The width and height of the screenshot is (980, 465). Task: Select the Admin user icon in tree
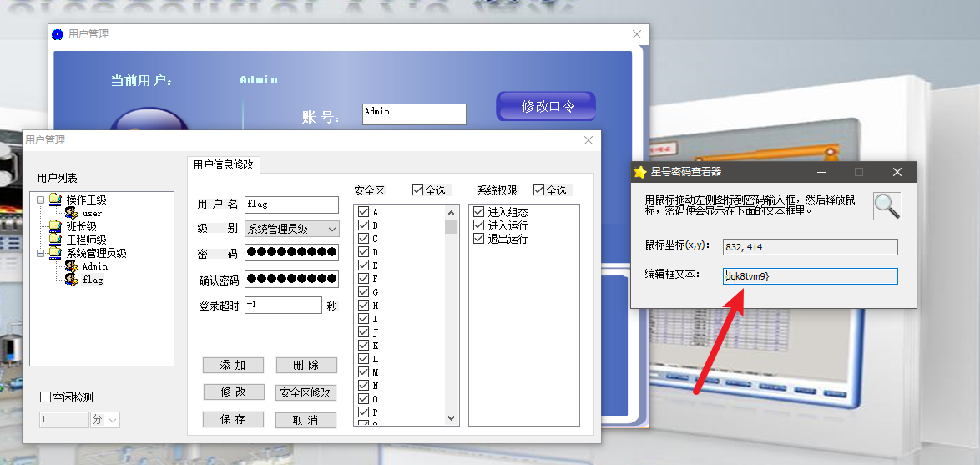(72, 266)
